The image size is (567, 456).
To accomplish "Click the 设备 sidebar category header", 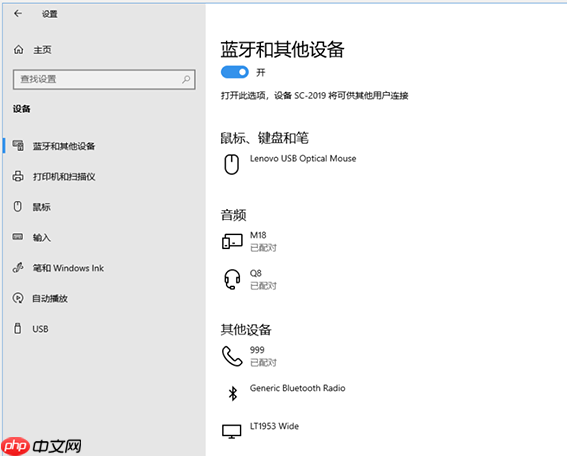I will pyautogui.click(x=22, y=108).
